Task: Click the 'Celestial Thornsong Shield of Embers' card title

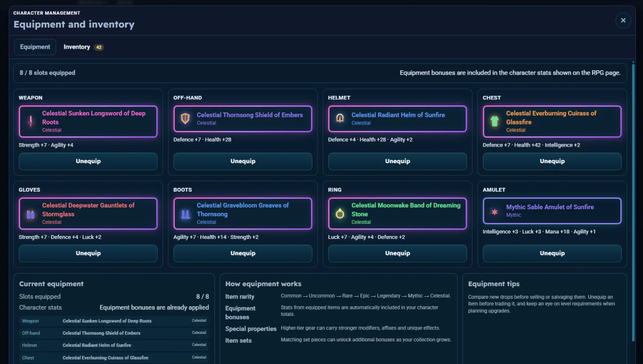Action: click(x=250, y=115)
